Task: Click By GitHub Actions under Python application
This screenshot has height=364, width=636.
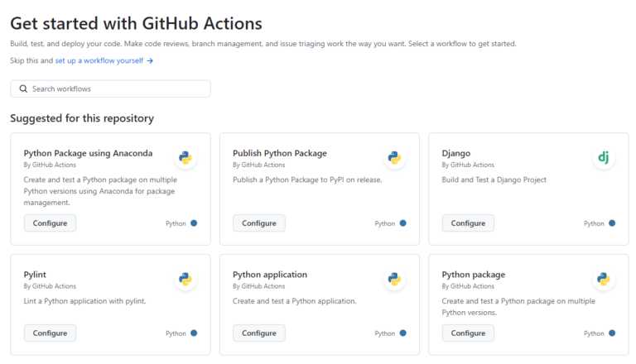Action: point(258,286)
